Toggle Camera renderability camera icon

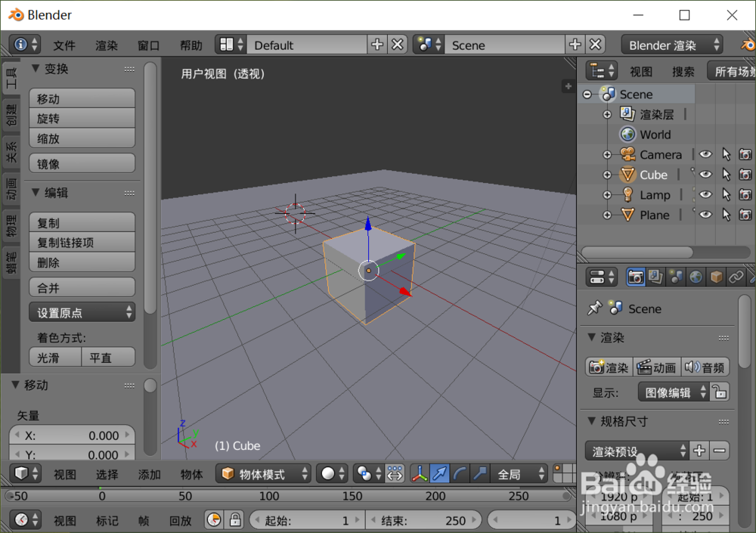745,154
